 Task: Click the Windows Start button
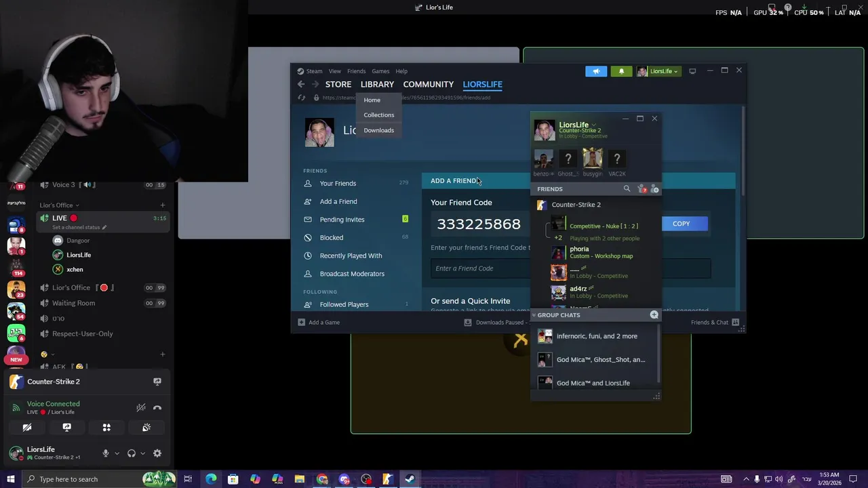10,479
